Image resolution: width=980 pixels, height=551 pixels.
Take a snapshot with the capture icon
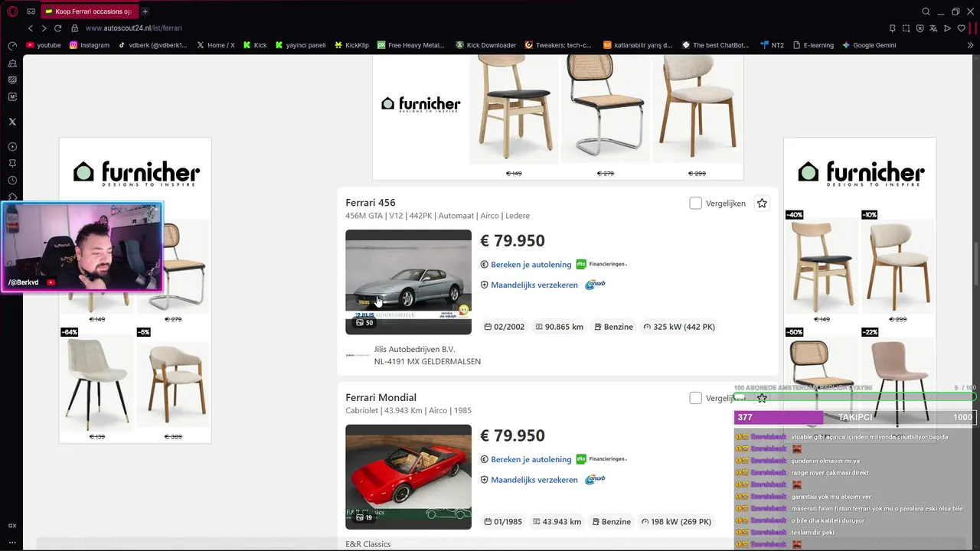[906, 28]
